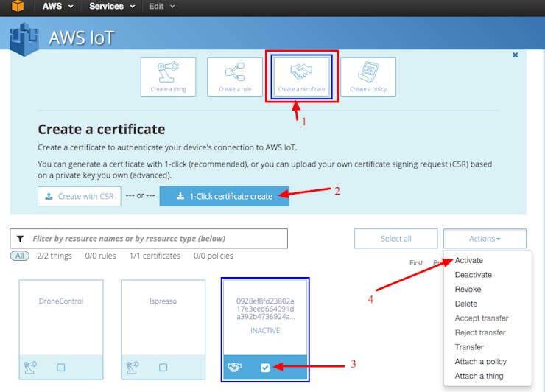Choose Attach a policy menu item
Screen dimensions: 545x392
(480, 361)
